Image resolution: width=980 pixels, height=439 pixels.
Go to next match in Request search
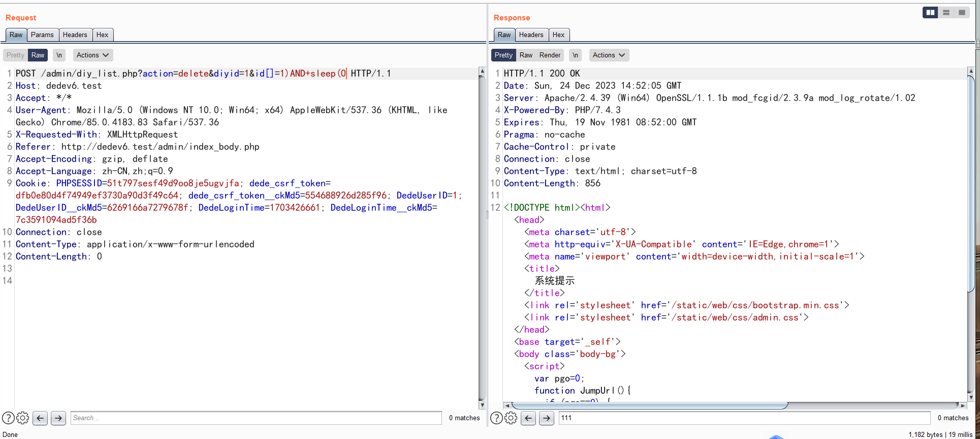coord(58,418)
